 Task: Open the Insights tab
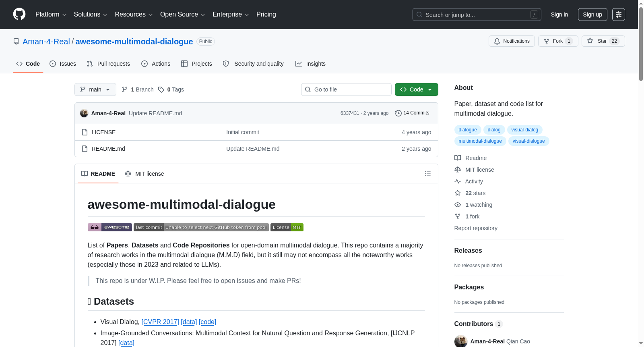[310, 64]
